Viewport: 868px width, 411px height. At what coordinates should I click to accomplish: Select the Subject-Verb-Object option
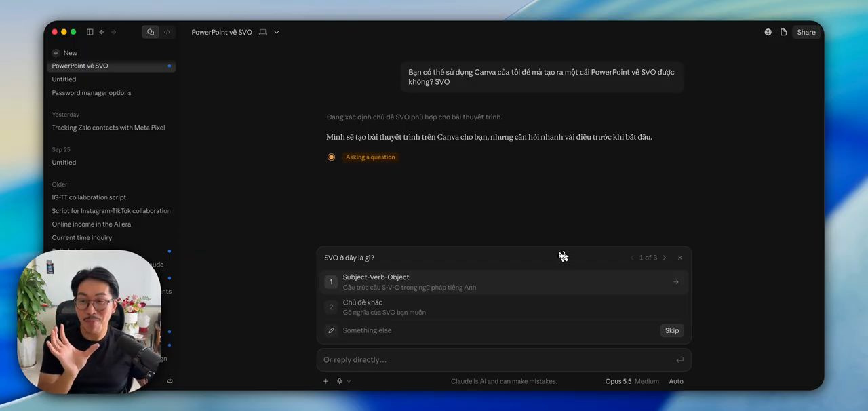click(x=504, y=282)
